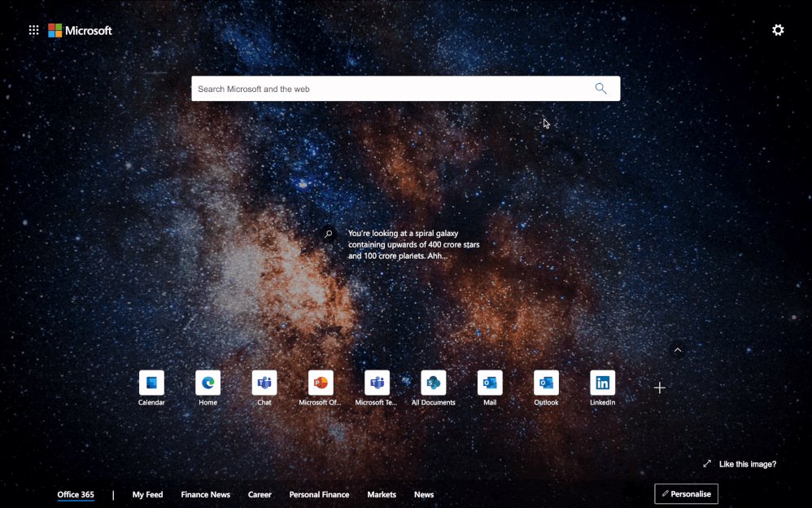Open the page settings gear
The image size is (812, 508).
(778, 29)
